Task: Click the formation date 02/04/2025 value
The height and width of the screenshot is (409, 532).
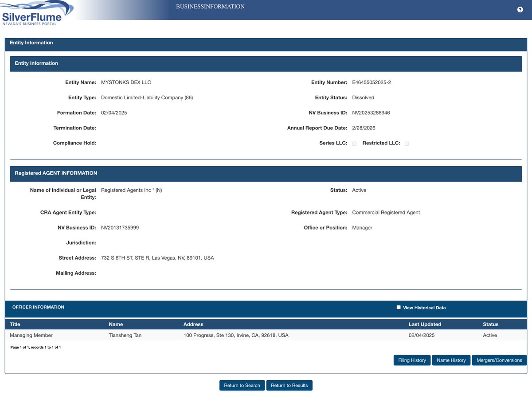Action: click(x=114, y=113)
